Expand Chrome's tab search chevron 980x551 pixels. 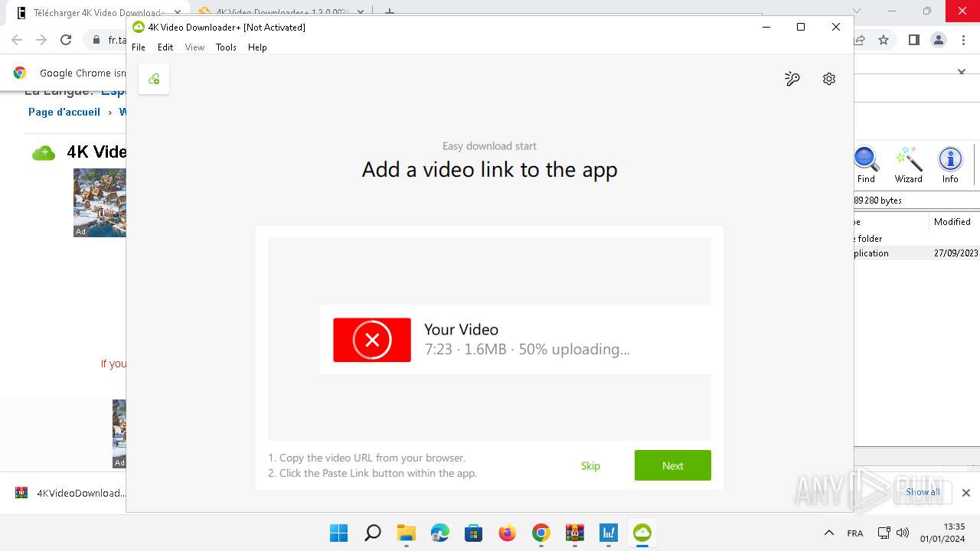tap(857, 11)
